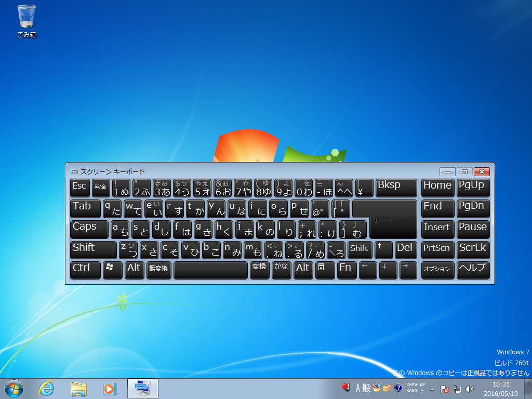Click the '1 ぬ' key
The height and width of the screenshot is (399, 532).
pos(121,188)
